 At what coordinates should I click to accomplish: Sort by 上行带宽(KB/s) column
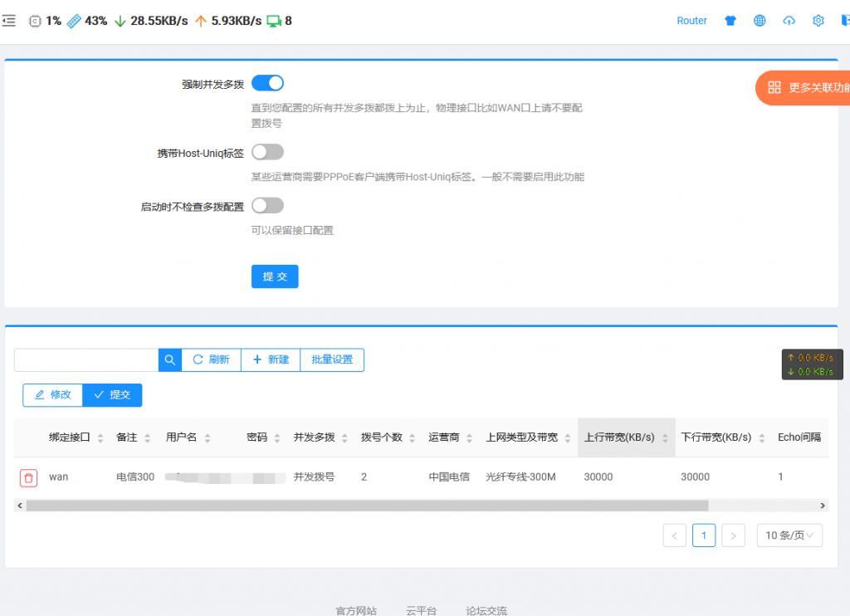626,438
